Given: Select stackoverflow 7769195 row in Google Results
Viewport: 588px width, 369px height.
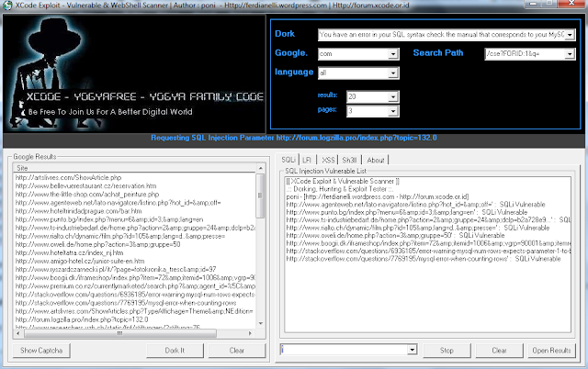Looking at the screenshot, I should (126, 303).
